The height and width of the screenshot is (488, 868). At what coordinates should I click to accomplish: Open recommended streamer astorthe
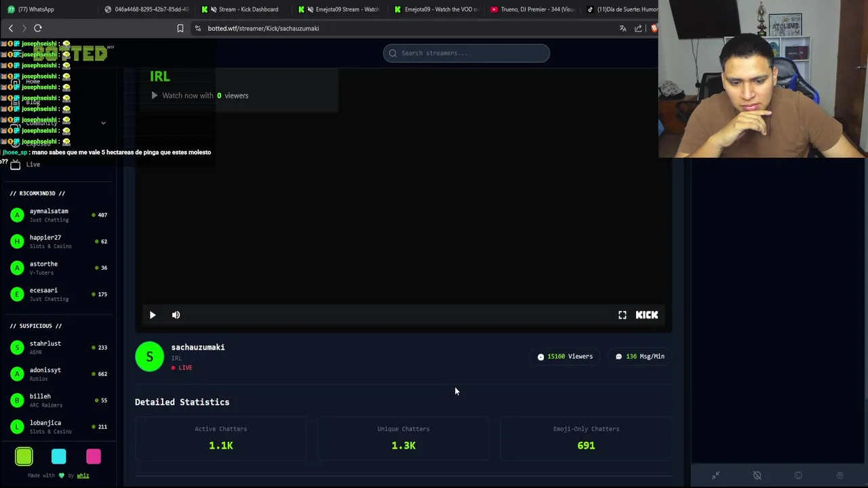coord(59,268)
